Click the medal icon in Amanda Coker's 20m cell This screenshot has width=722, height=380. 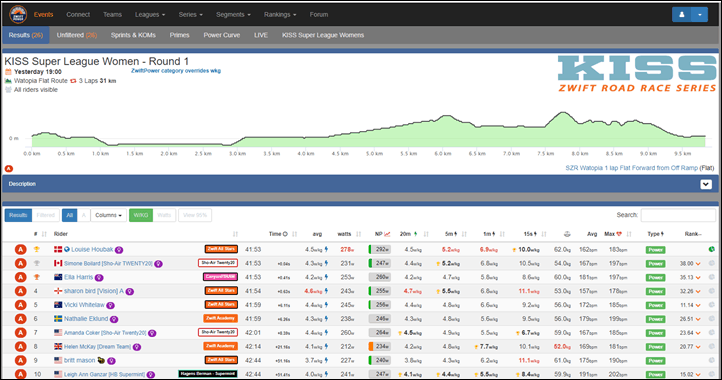[x=400, y=333]
